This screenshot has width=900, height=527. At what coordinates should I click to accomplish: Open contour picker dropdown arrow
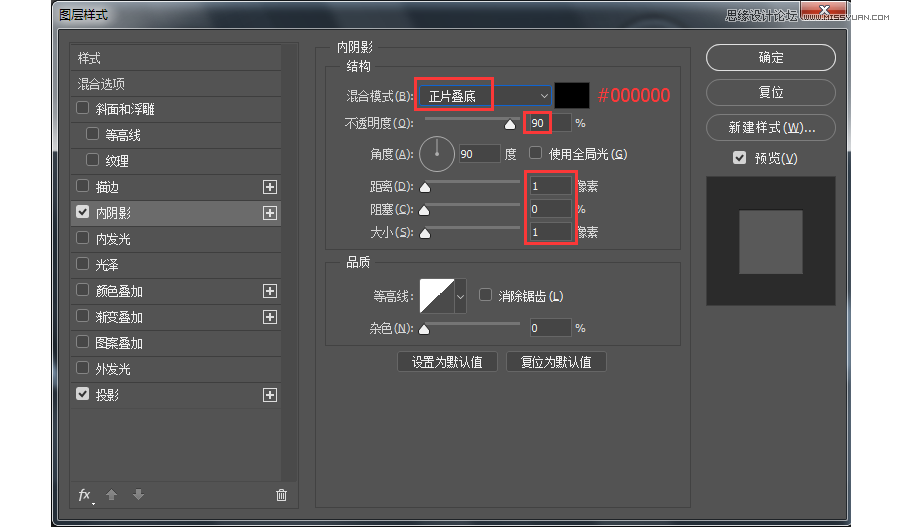pos(460,296)
